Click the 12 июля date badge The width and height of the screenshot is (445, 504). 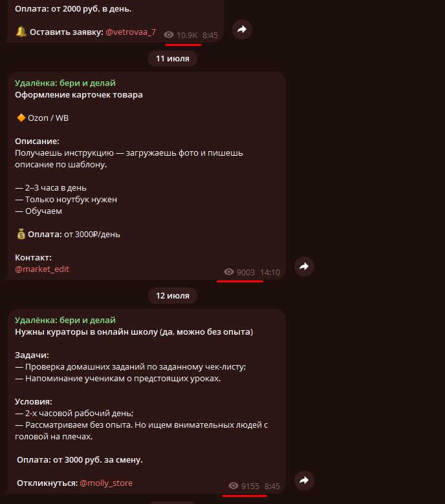(173, 296)
